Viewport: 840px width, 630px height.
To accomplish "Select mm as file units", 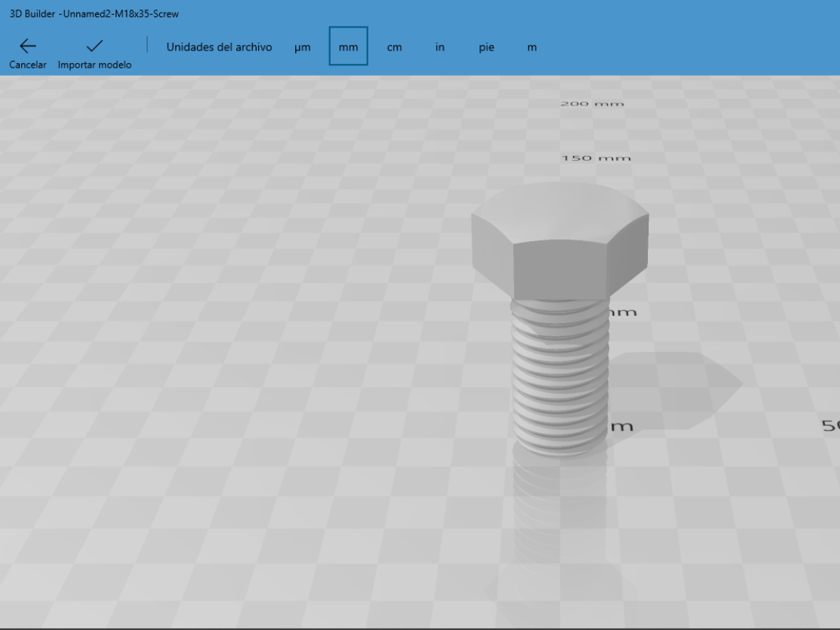I will 348,46.
